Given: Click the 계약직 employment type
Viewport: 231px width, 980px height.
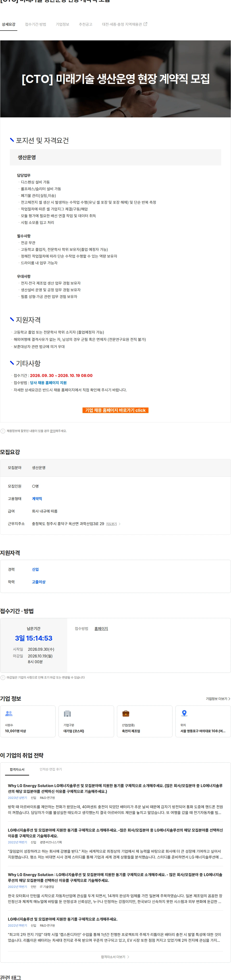Looking at the screenshot, I should point(37,498).
